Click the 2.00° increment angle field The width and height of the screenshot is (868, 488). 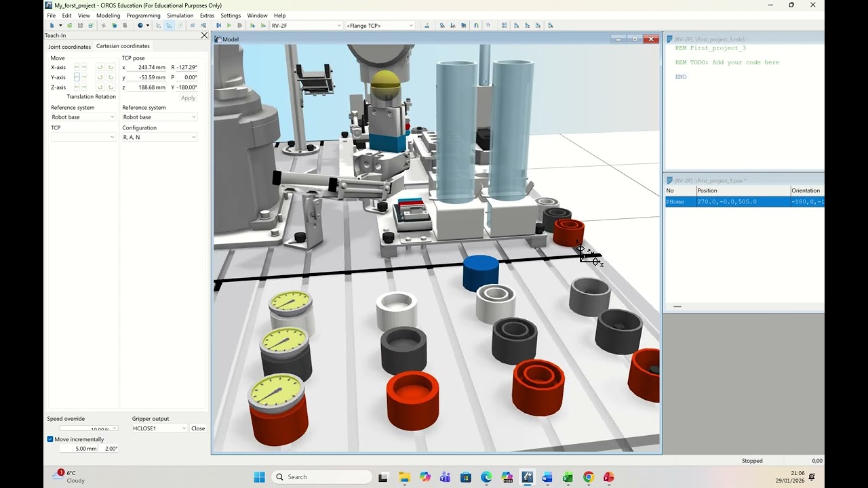click(110, 449)
